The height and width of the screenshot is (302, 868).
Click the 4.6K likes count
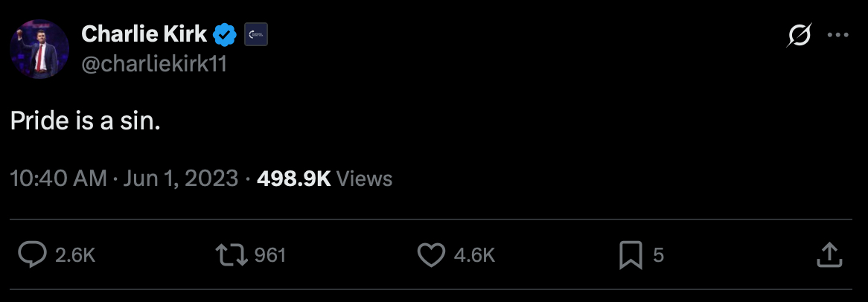(474, 255)
